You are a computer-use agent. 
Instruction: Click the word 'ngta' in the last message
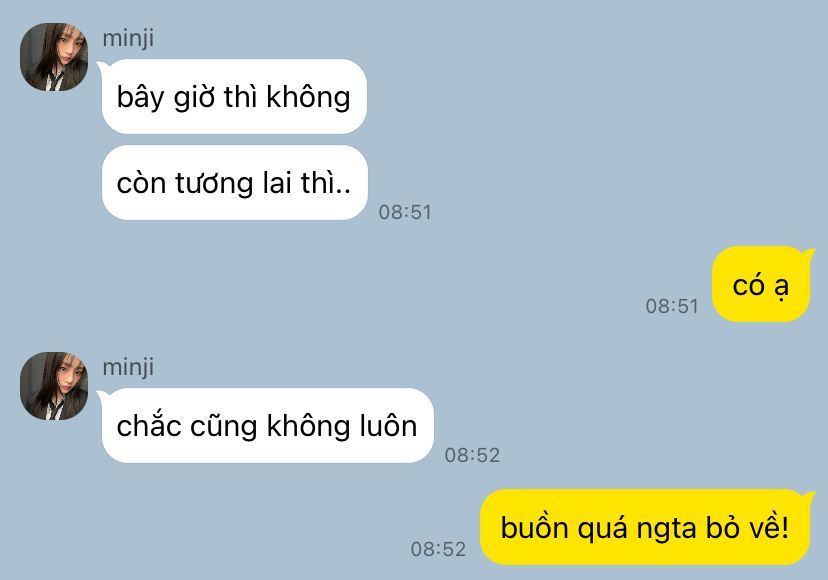(666, 529)
